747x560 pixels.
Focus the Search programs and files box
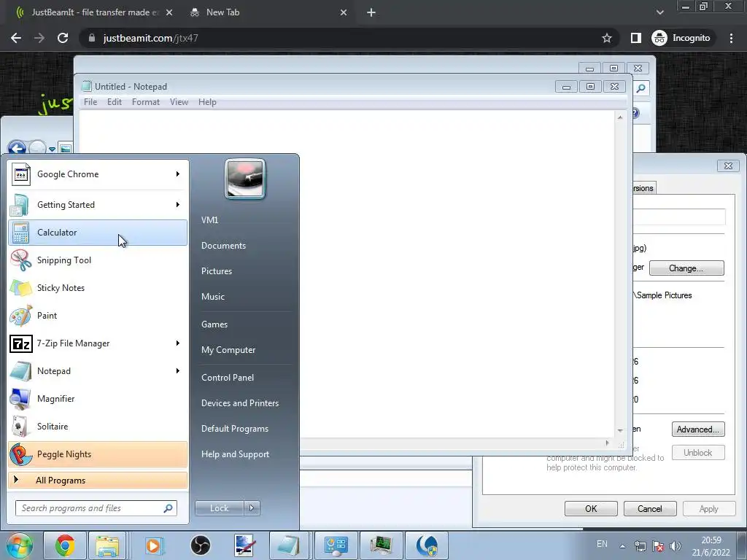96,508
